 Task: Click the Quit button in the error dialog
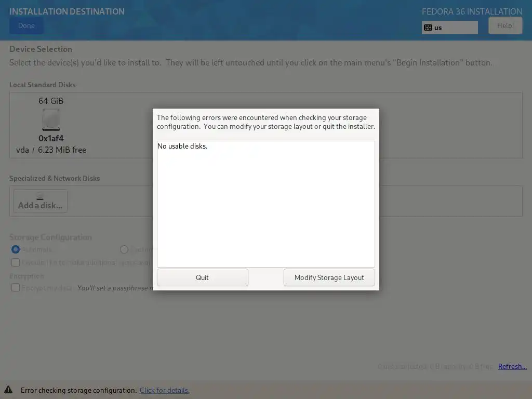click(x=202, y=277)
